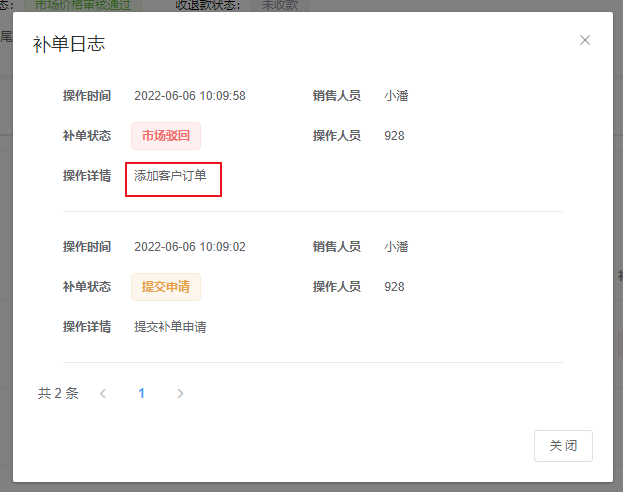Click the 市场价格审核通过 tag behind the dialog
The image size is (623, 492).
click(x=83, y=5)
